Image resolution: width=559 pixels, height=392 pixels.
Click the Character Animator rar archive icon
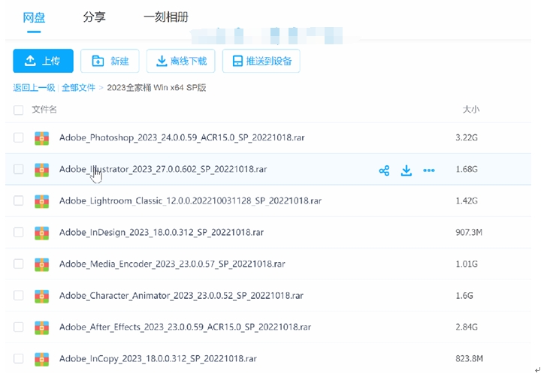42,296
